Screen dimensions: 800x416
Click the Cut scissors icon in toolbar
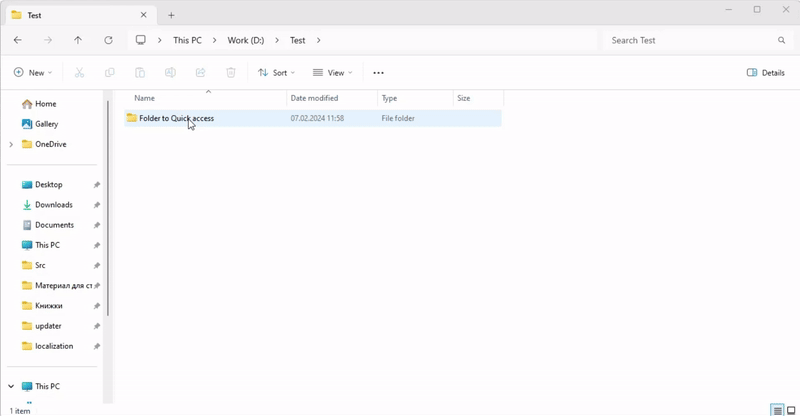(x=80, y=73)
